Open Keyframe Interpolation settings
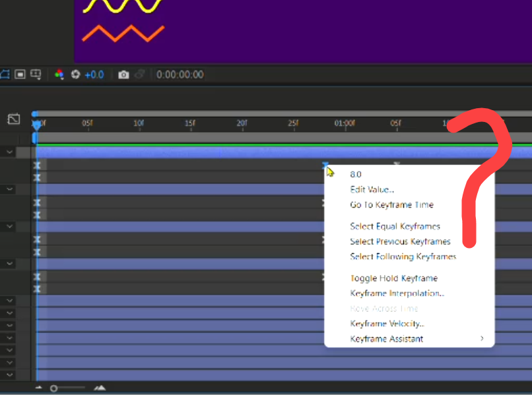Screen dimensions: 532x395 tap(397, 293)
